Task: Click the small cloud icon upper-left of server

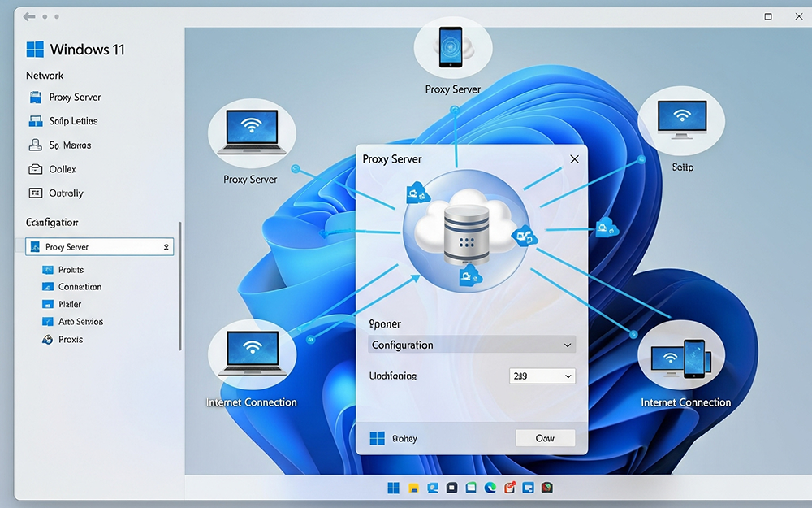Action: click(418, 193)
